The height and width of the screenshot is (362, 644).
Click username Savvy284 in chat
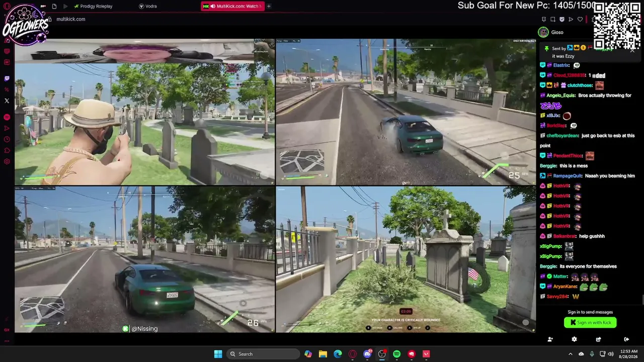557,297
